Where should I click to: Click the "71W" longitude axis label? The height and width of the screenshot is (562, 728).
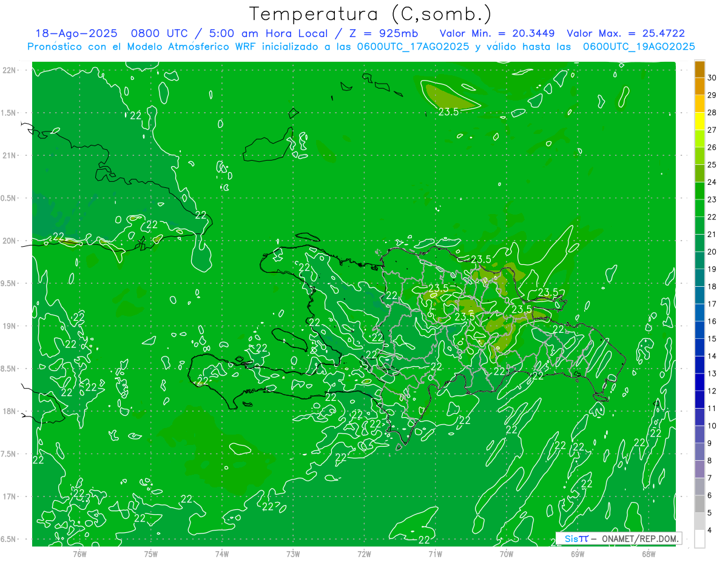point(435,554)
